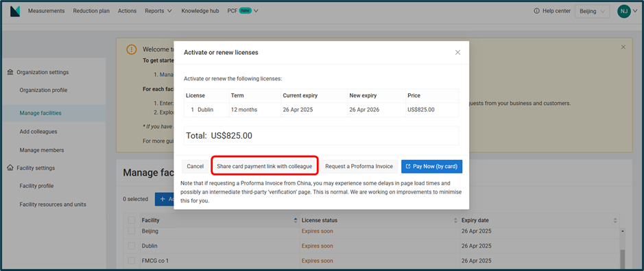This screenshot has width=644, height=271.
Task: Click the 0 selected label
Action: [136, 199]
